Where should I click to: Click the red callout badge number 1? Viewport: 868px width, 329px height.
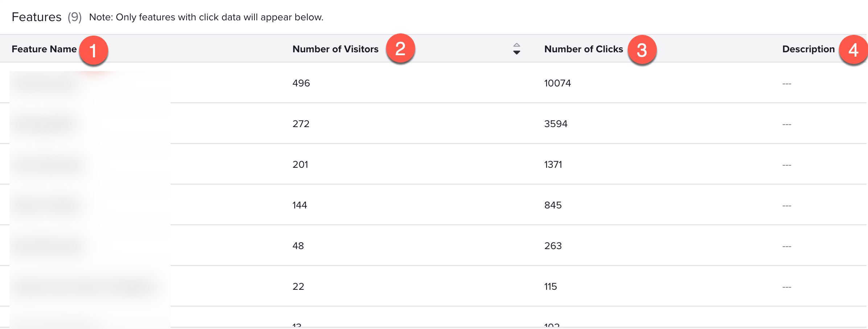point(93,50)
